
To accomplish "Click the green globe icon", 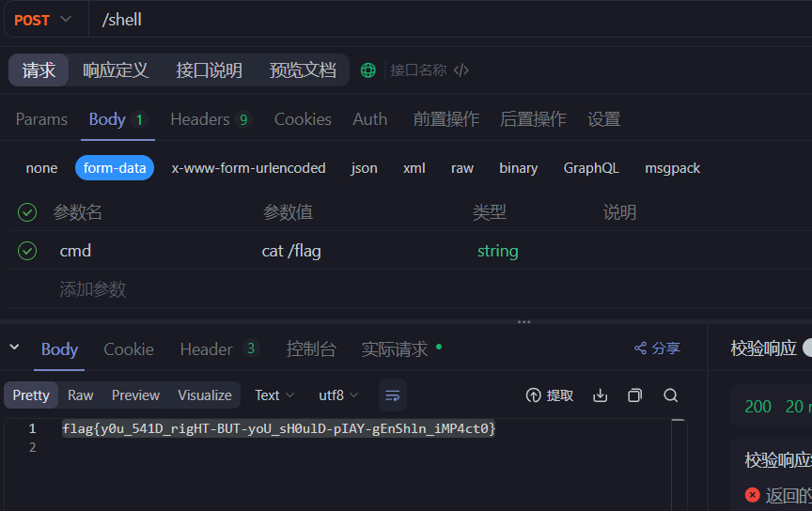I will (368, 70).
